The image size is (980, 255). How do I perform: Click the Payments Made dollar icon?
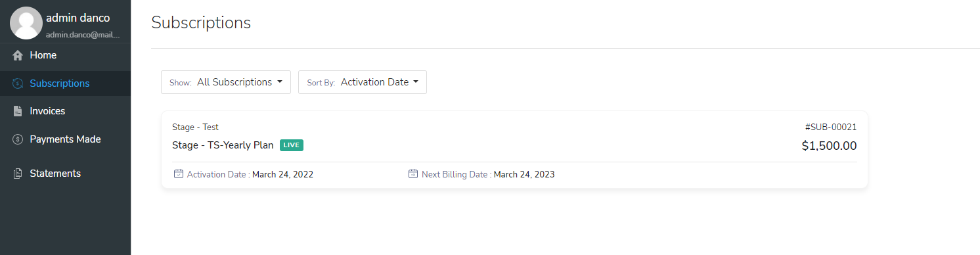point(18,139)
